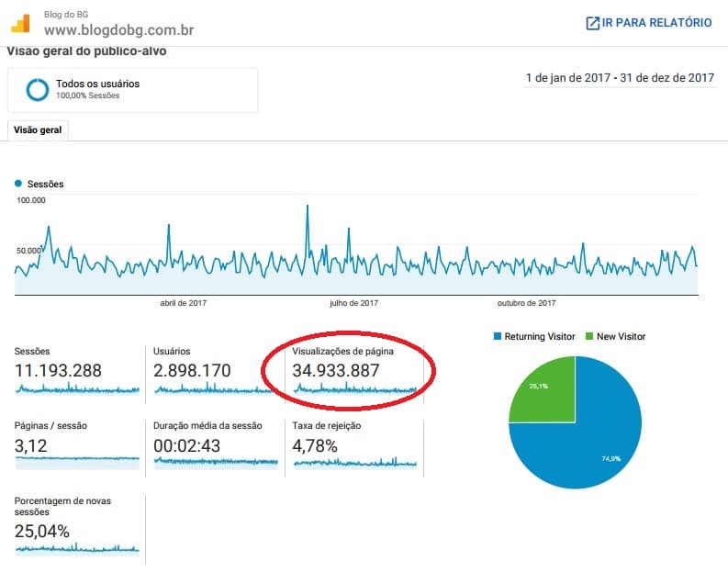Click the Todos os usuários segment circle icon

pos(37,90)
